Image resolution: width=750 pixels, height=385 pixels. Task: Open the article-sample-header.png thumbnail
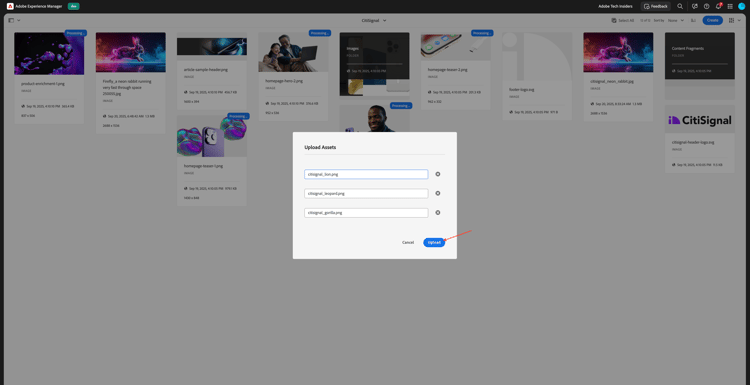point(212,46)
